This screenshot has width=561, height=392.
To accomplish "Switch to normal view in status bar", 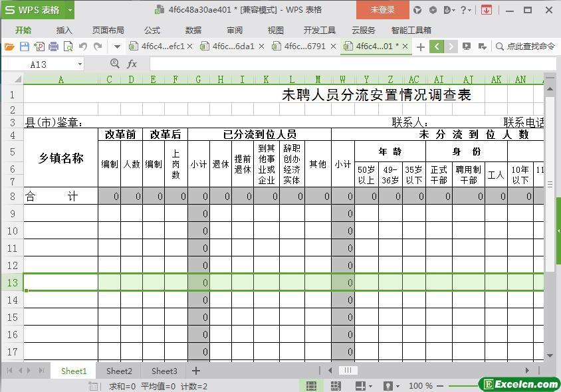I will pos(311,386).
